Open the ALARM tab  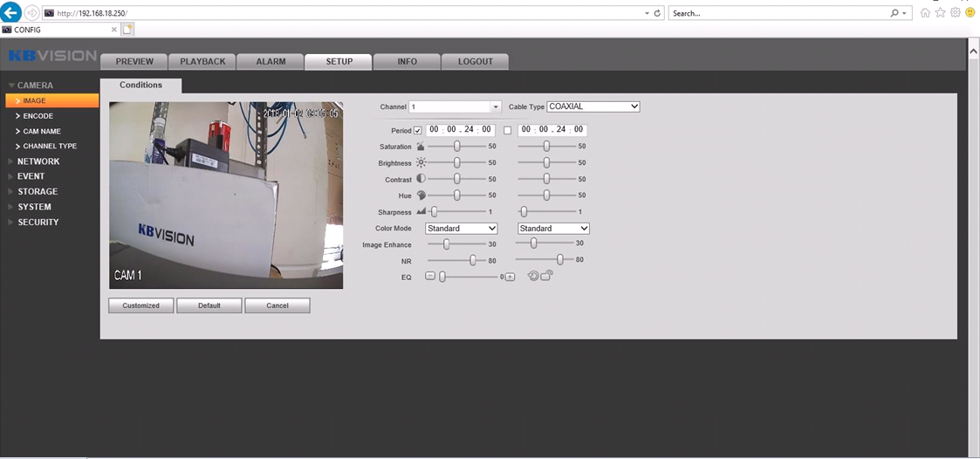[x=271, y=62]
